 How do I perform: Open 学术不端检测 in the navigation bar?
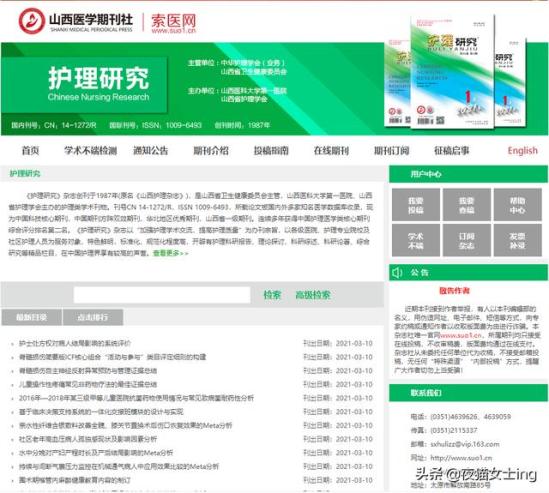tap(90, 151)
